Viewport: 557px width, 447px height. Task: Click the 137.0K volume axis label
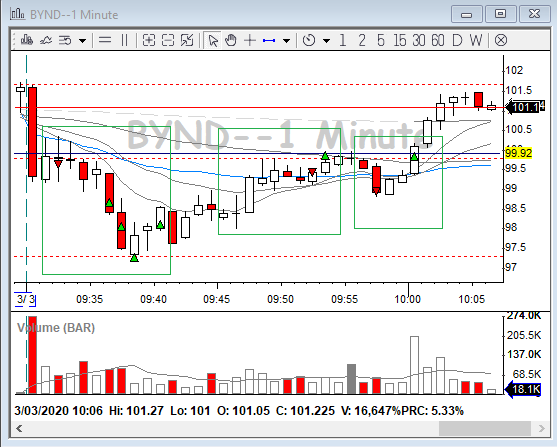coord(524,354)
